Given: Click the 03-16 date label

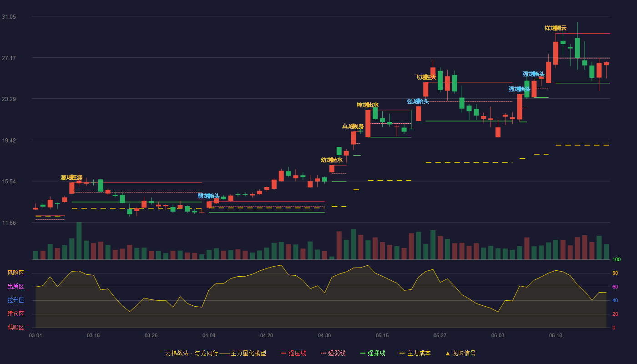Looking at the screenshot, I should click(x=93, y=335).
